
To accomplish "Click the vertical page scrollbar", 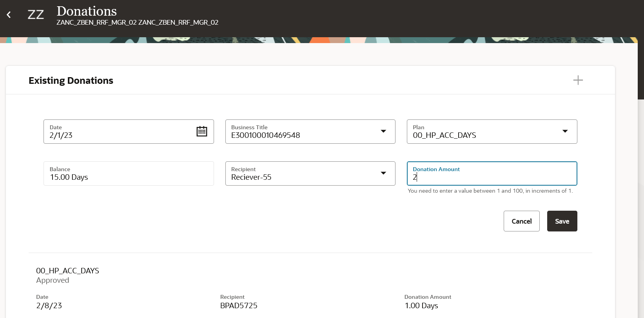I will 641,59.
